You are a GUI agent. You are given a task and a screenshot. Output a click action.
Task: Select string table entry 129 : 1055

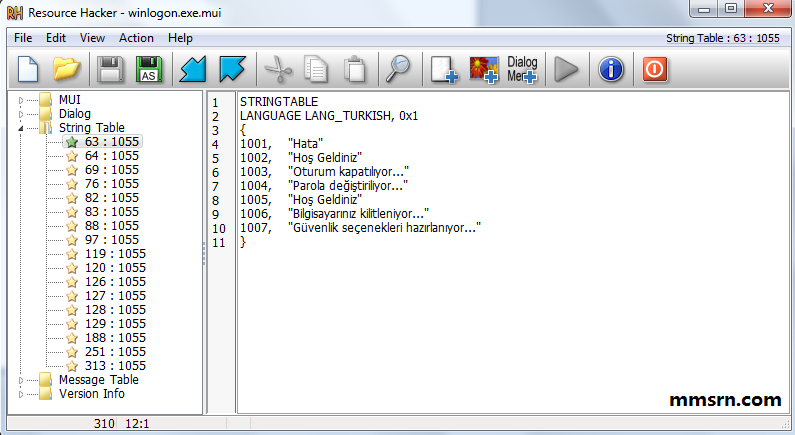[x=115, y=324]
